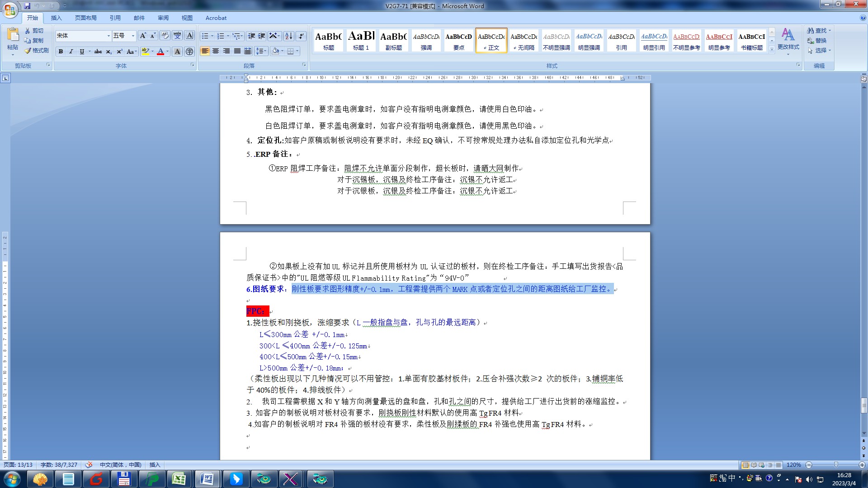
Task: Click the grow font size icon
Action: (x=143, y=36)
